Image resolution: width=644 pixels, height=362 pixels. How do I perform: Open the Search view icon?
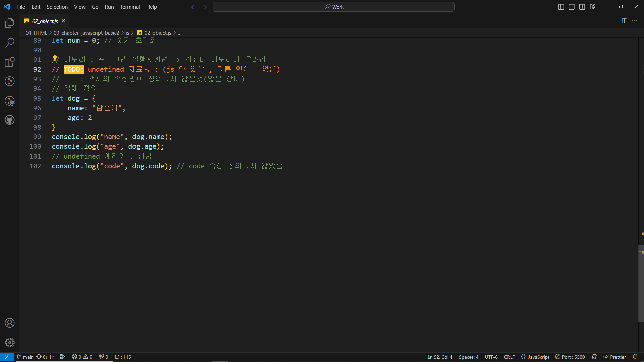pos(10,43)
